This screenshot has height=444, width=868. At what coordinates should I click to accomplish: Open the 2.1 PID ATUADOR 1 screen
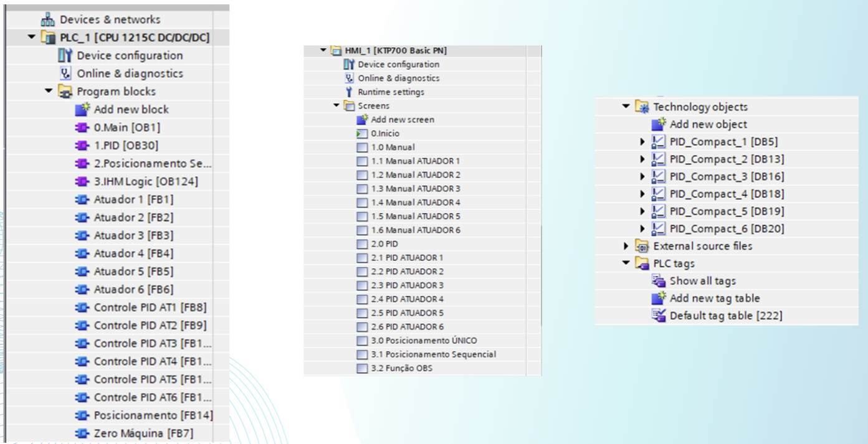click(x=408, y=258)
